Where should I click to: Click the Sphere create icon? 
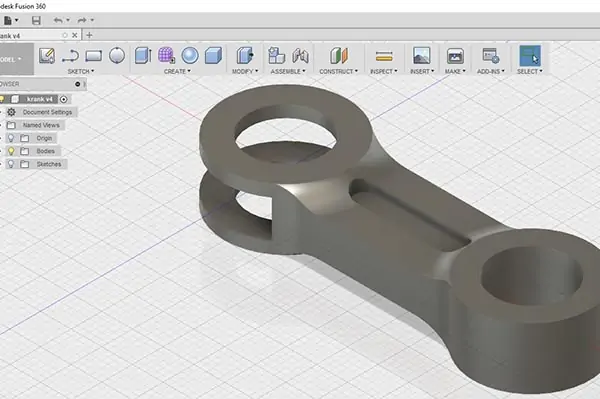coord(190,56)
